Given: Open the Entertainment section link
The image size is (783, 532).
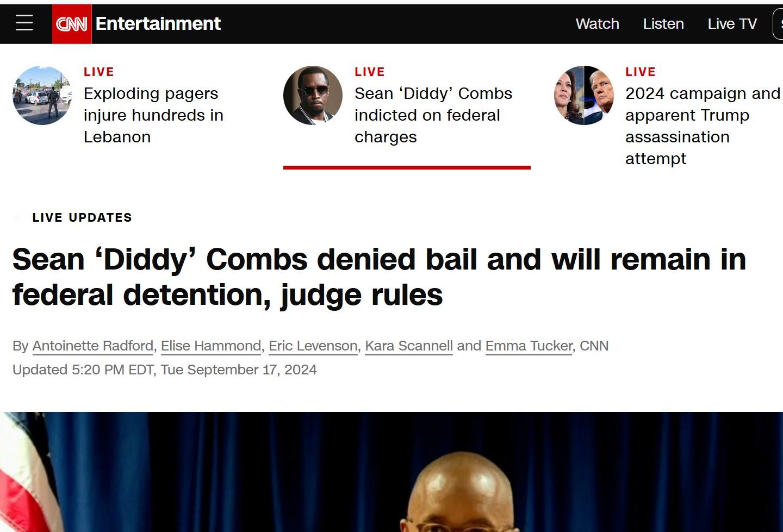Looking at the screenshot, I should coord(158,24).
